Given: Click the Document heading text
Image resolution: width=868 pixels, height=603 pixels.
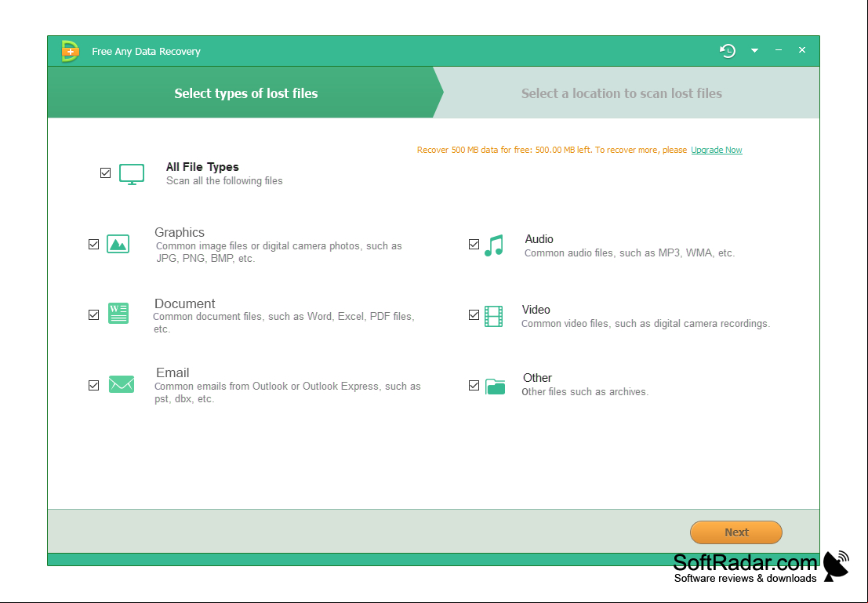Looking at the screenshot, I should [x=185, y=303].
